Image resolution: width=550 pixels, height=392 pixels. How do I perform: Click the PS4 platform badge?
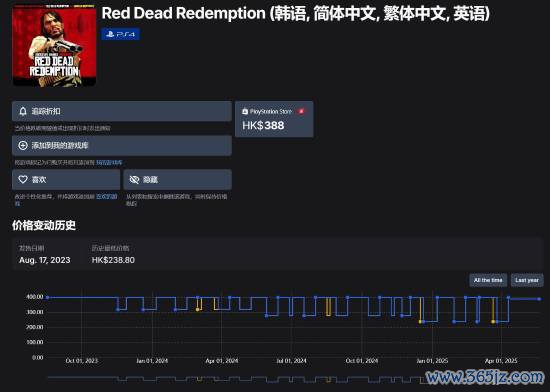pos(121,34)
